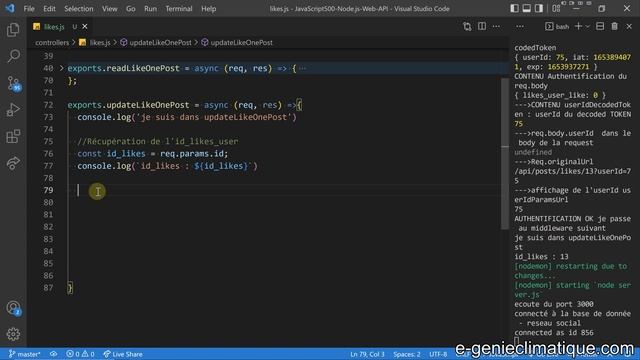640x360 pixels.
Task: Click controllers in the breadcrumb
Action: (x=52, y=42)
